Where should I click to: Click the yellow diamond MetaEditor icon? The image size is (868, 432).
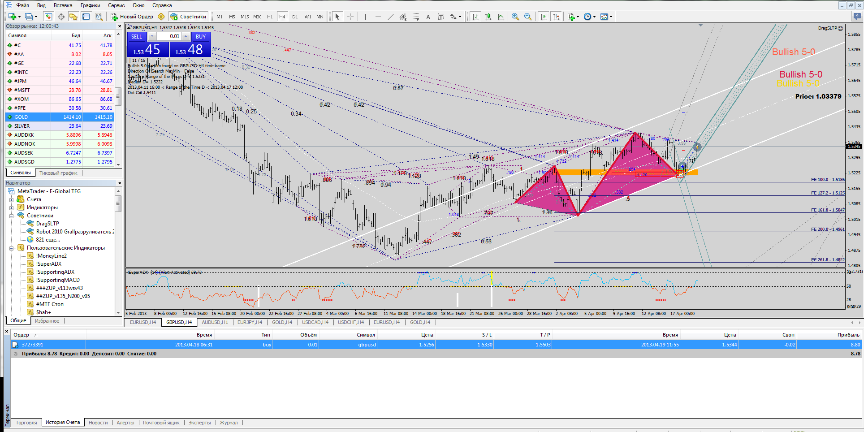161,17
